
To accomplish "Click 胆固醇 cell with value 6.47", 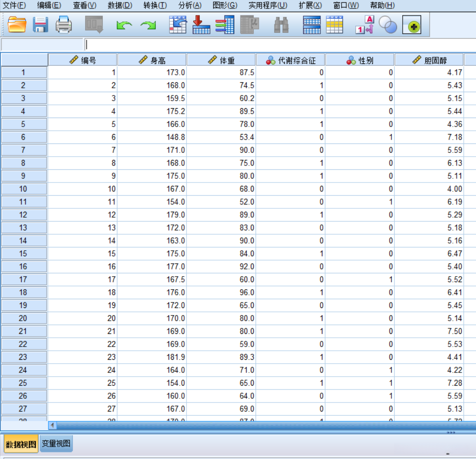I will pos(429,253).
